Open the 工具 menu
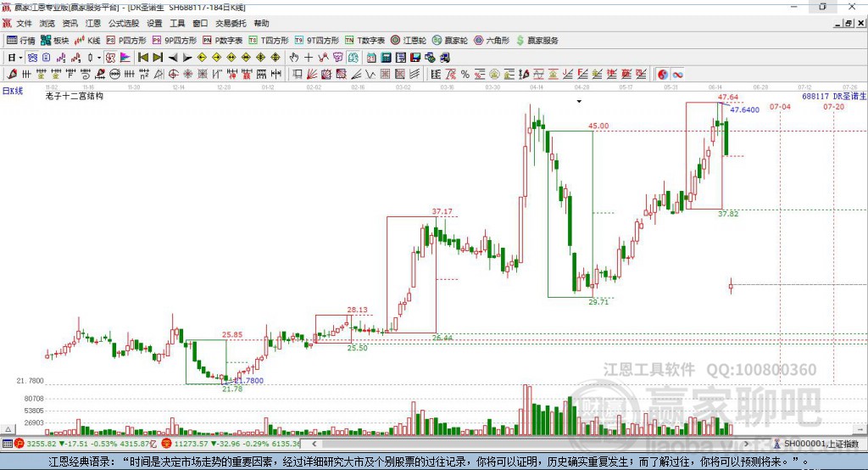The width and height of the screenshot is (868, 470). [x=177, y=23]
